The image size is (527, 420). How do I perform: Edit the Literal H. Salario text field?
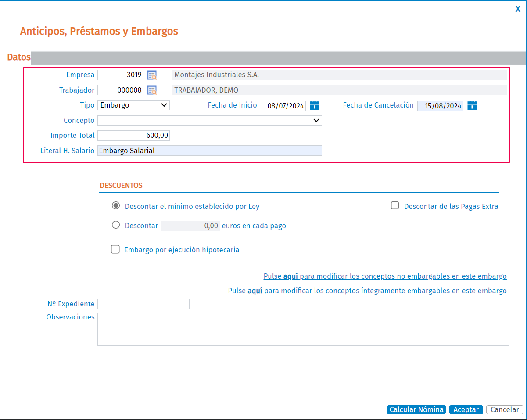[x=210, y=151]
